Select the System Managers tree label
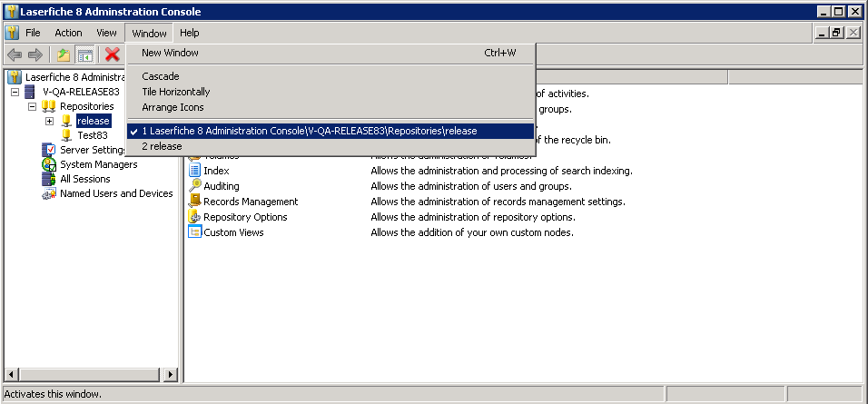Viewport: 868px width, 404px height. pyautogui.click(x=99, y=164)
